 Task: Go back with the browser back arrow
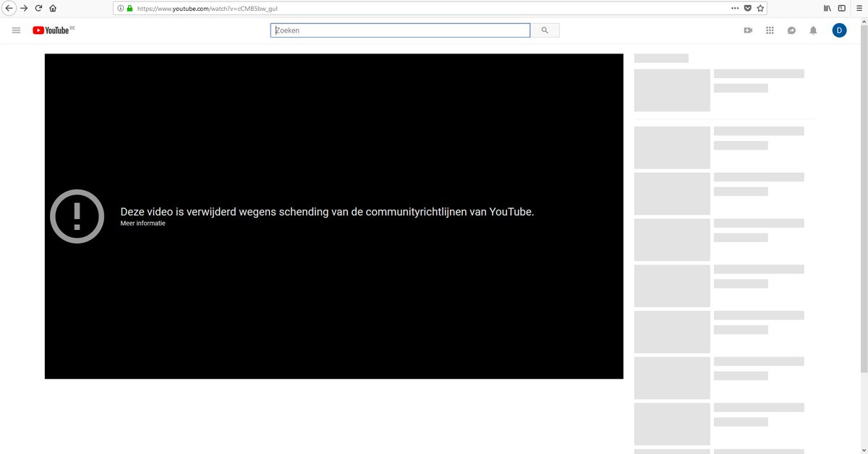coord(9,9)
